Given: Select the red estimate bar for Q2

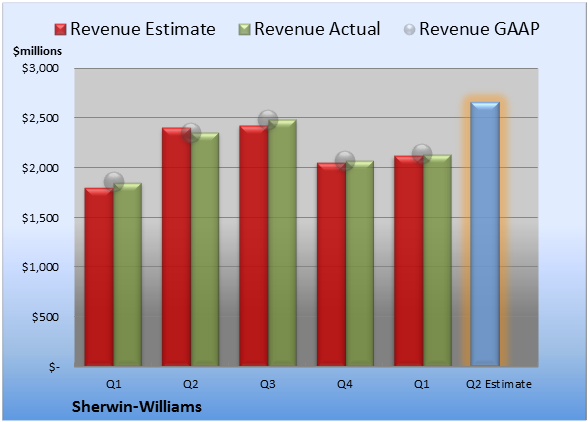Looking at the screenshot, I should (x=176, y=247).
